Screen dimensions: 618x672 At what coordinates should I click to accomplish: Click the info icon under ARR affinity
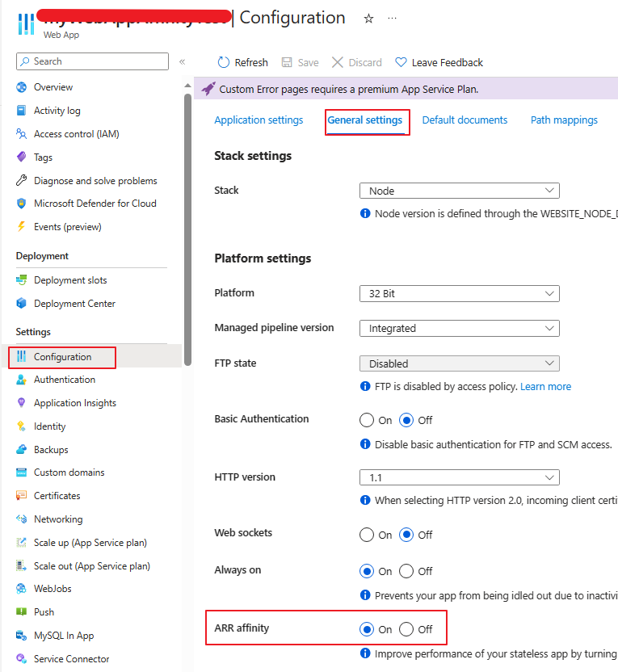(x=365, y=653)
